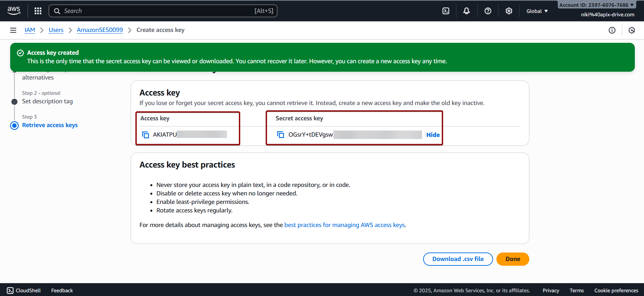Open the help question mark menu

(488, 11)
